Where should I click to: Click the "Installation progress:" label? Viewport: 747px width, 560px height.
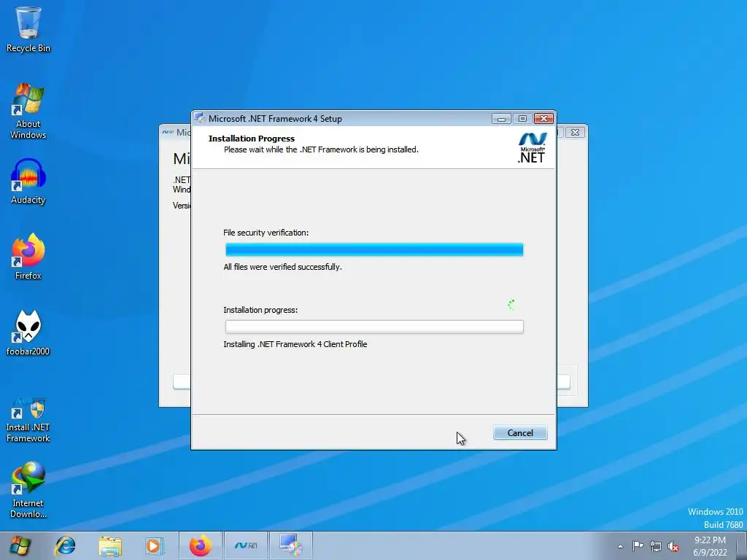coord(260,309)
